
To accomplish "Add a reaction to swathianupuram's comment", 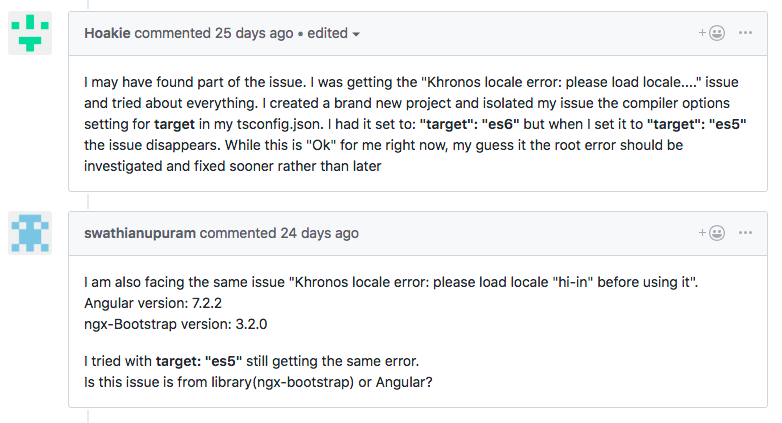I will [711, 233].
